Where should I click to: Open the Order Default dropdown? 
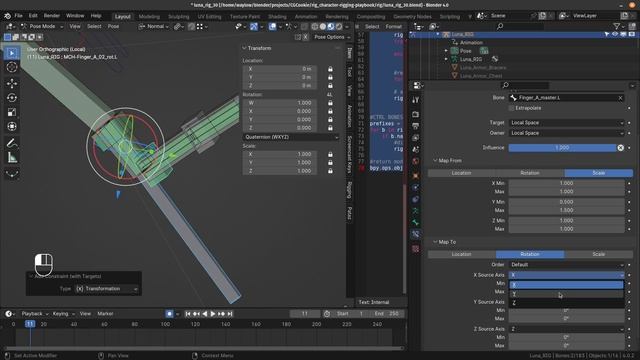tap(567, 265)
